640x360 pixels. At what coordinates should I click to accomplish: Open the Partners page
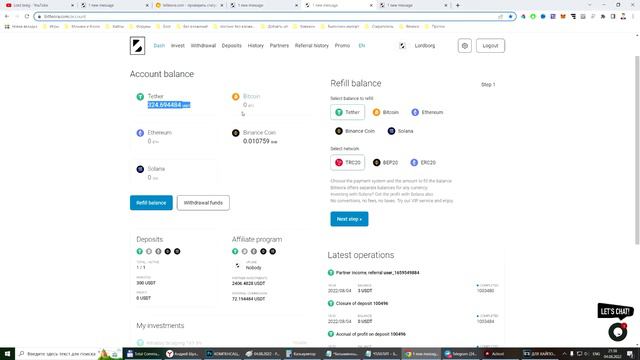(279, 46)
